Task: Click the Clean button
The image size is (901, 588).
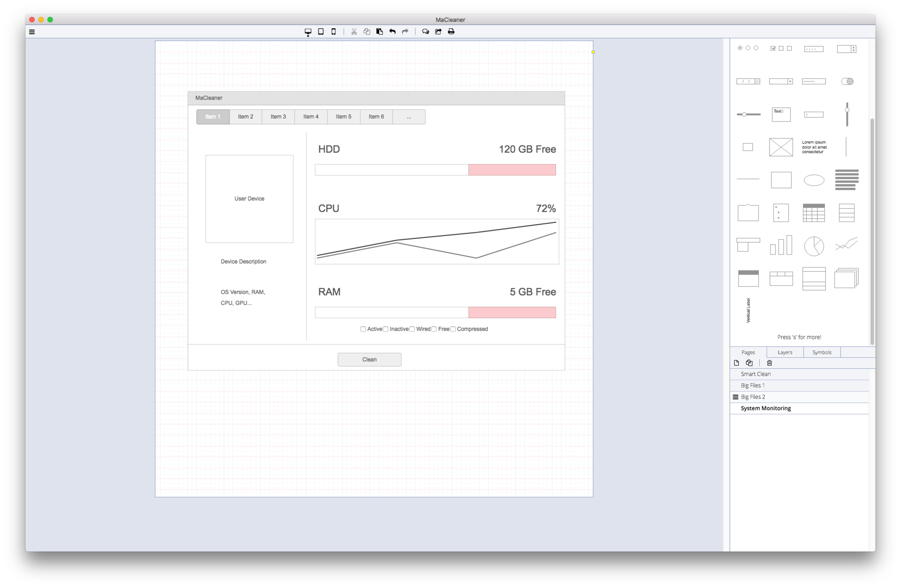Action: [369, 359]
